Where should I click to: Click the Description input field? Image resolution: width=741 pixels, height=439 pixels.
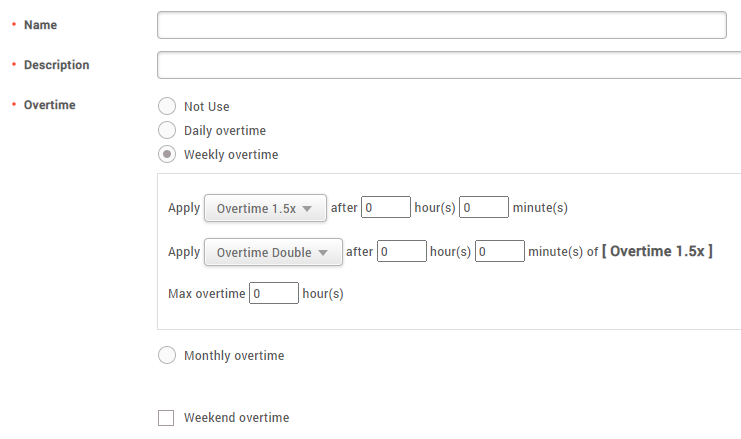(448, 65)
